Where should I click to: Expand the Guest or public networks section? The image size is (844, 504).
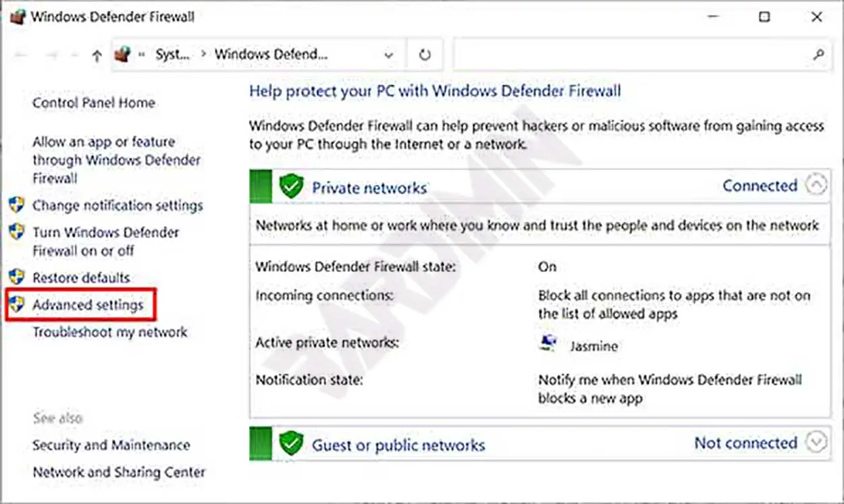click(x=816, y=443)
